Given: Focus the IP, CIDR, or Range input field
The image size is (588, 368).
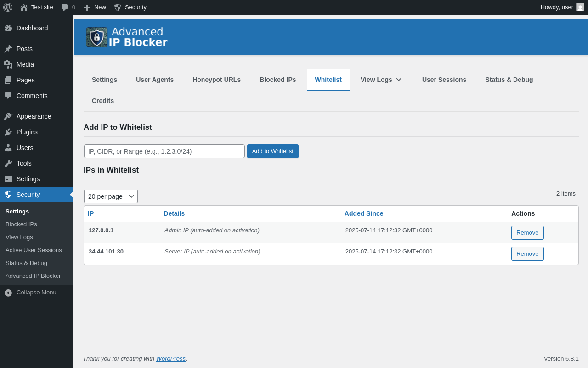Looking at the screenshot, I should pos(164,151).
